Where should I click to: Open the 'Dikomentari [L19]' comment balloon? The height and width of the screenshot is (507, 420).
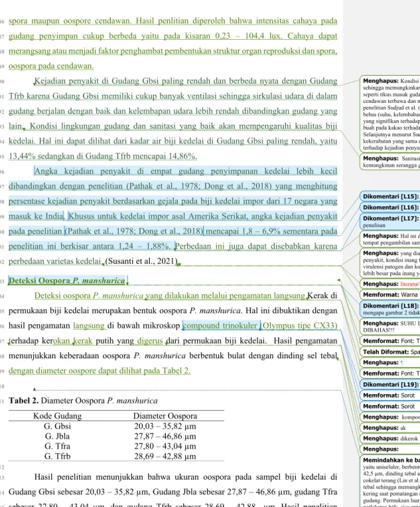pos(390,384)
